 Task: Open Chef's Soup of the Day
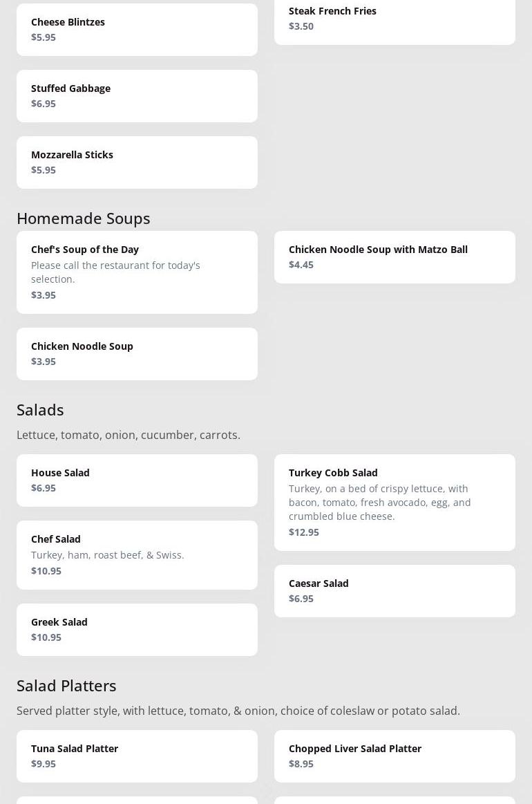point(137,272)
